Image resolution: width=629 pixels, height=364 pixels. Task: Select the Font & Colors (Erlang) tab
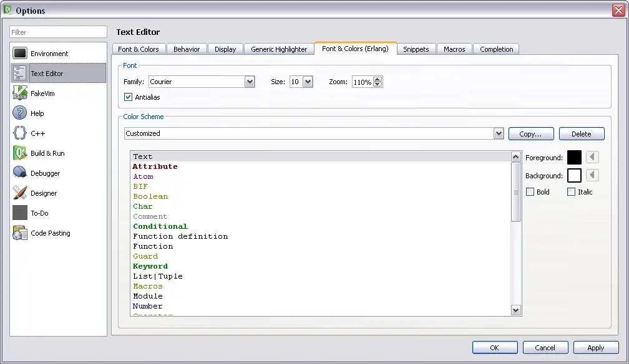[356, 49]
